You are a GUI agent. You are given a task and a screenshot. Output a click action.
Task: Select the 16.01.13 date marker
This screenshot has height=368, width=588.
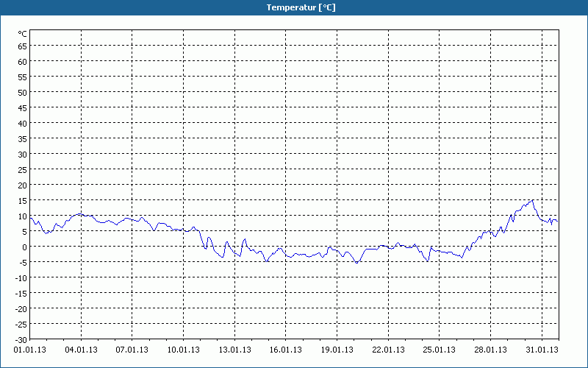[x=286, y=350]
